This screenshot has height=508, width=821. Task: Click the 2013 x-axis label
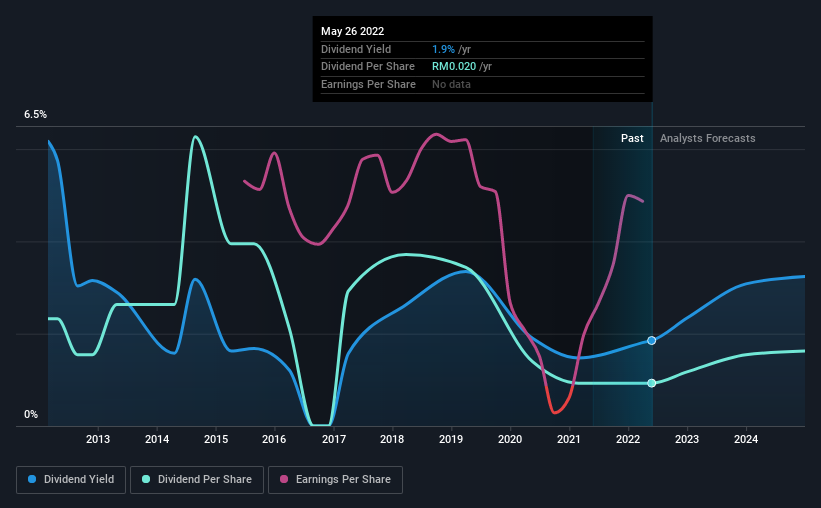click(98, 439)
